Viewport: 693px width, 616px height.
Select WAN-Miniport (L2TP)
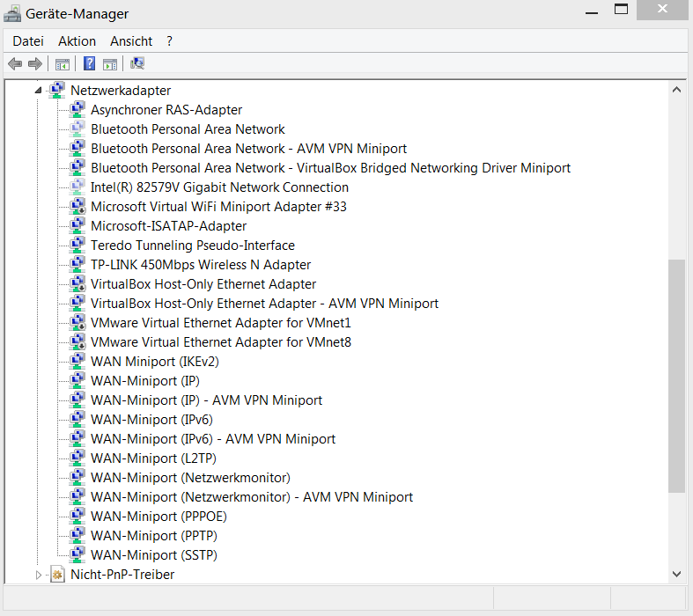coord(153,458)
